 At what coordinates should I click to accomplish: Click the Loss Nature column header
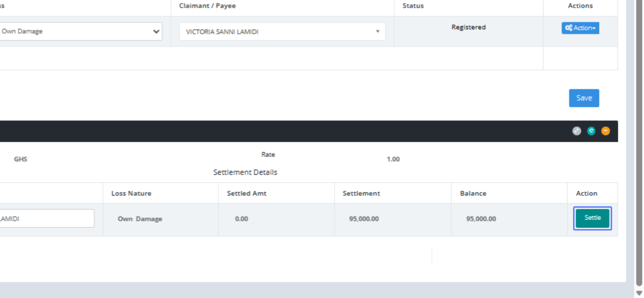coord(131,193)
